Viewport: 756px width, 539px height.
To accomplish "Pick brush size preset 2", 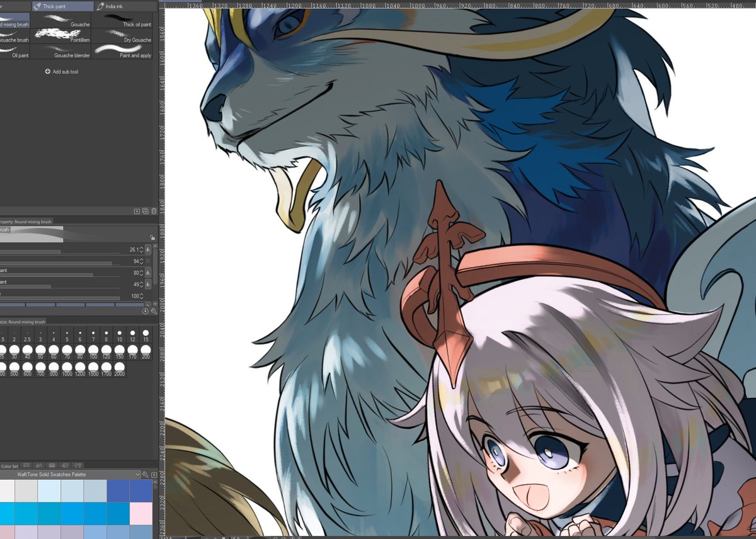I will pos(13,335).
